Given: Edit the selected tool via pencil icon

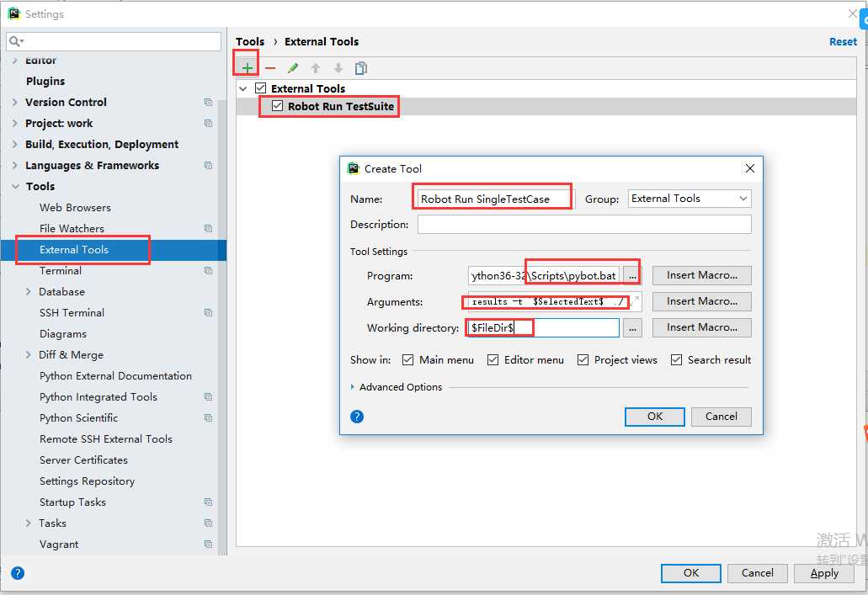Looking at the screenshot, I should [293, 68].
